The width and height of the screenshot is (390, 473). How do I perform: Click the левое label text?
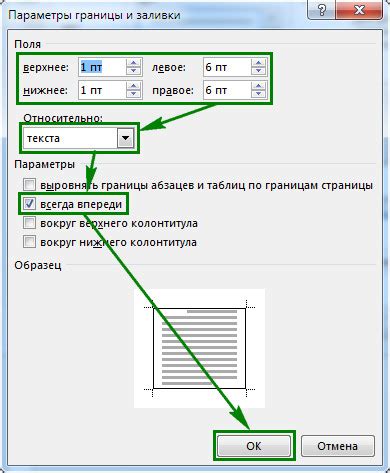pos(169,67)
